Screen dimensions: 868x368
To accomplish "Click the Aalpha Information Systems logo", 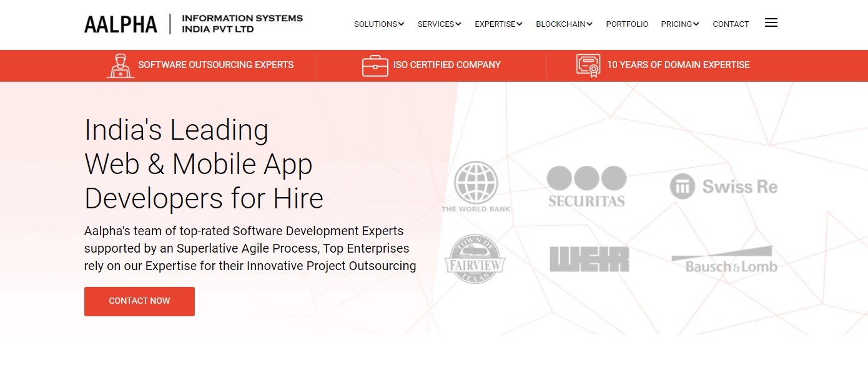I will (x=194, y=24).
